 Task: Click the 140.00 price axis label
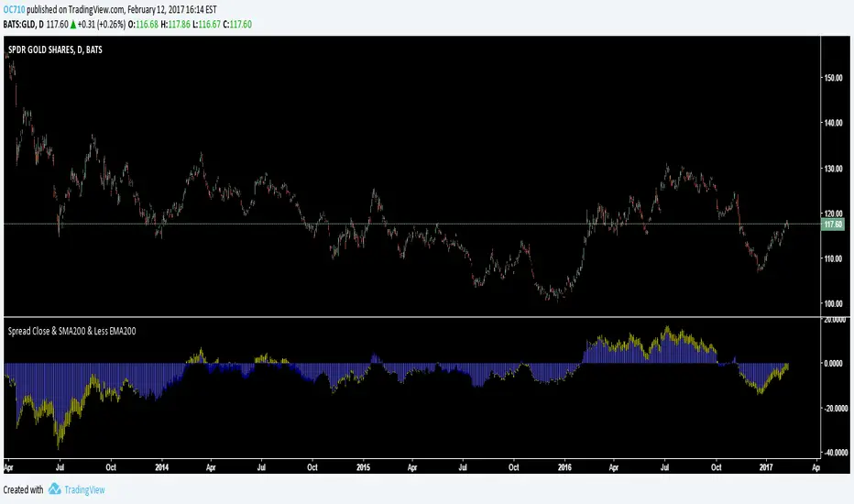833,123
